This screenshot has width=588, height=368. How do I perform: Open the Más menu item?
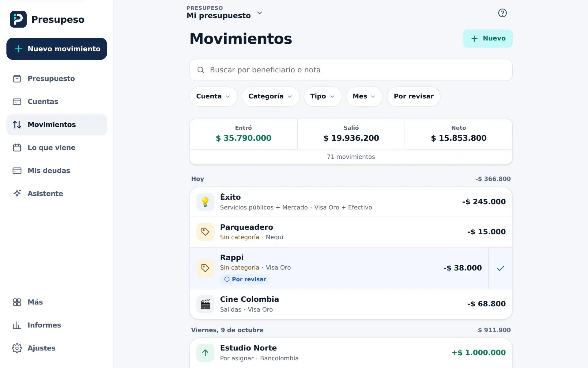[57, 302]
